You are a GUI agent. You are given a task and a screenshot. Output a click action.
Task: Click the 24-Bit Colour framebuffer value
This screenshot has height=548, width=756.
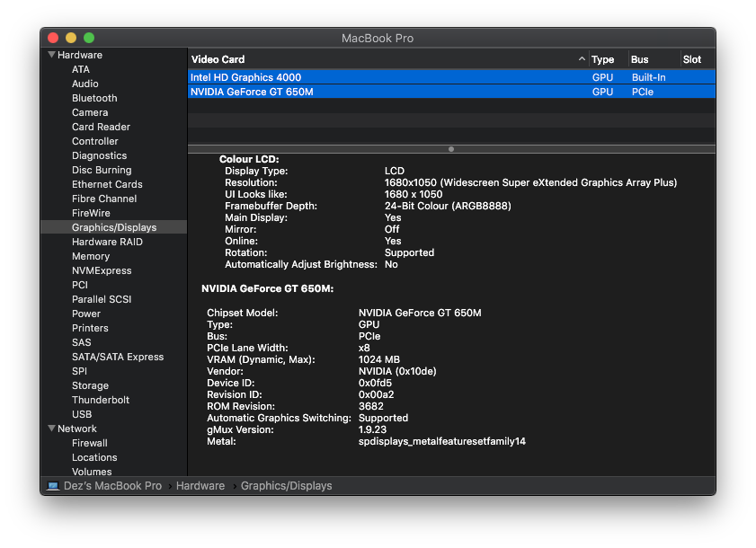[x=448, y=206]
